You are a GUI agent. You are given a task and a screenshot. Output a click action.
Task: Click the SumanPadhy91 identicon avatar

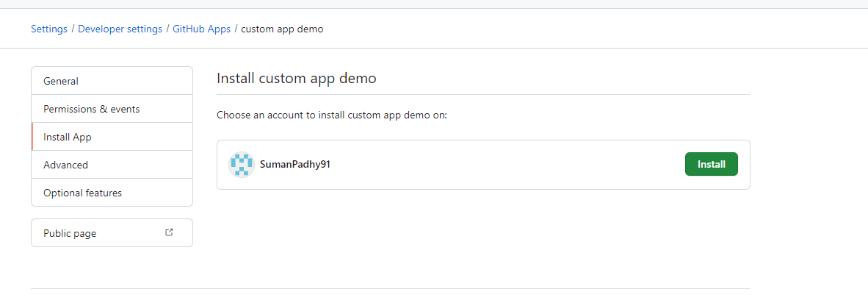click(x=241, y=165)
